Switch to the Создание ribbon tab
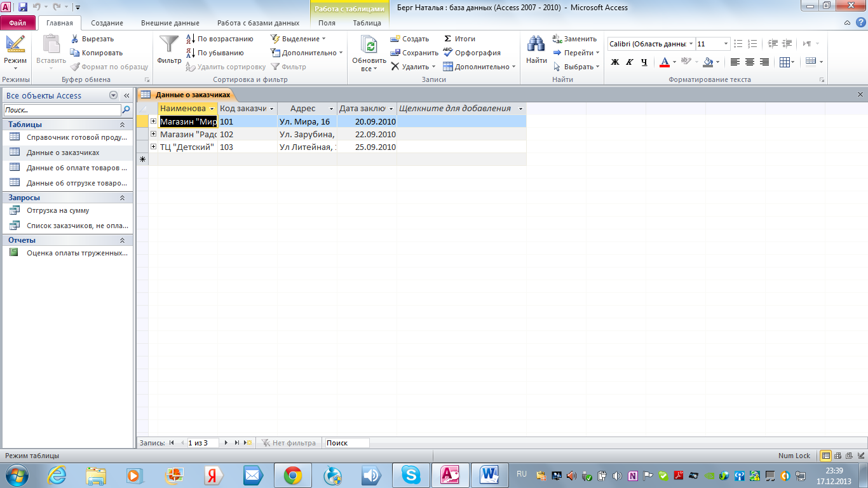Screen dimensions: 868x488 tap(107, 23)
